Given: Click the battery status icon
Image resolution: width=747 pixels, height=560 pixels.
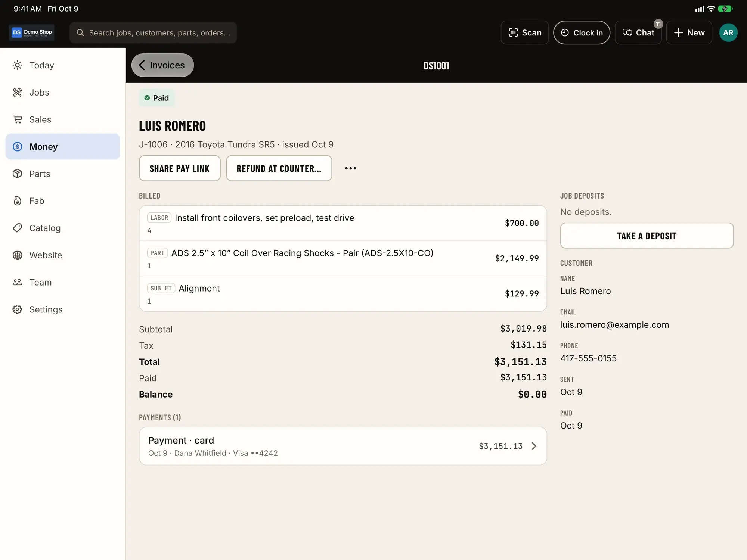Looking at the screenshot, I should coord(725,9).
